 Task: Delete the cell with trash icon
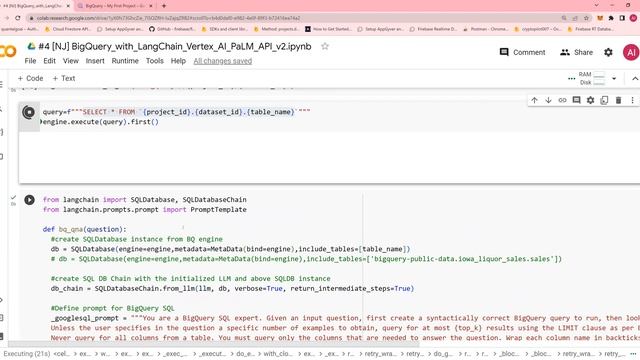(618, 100)
